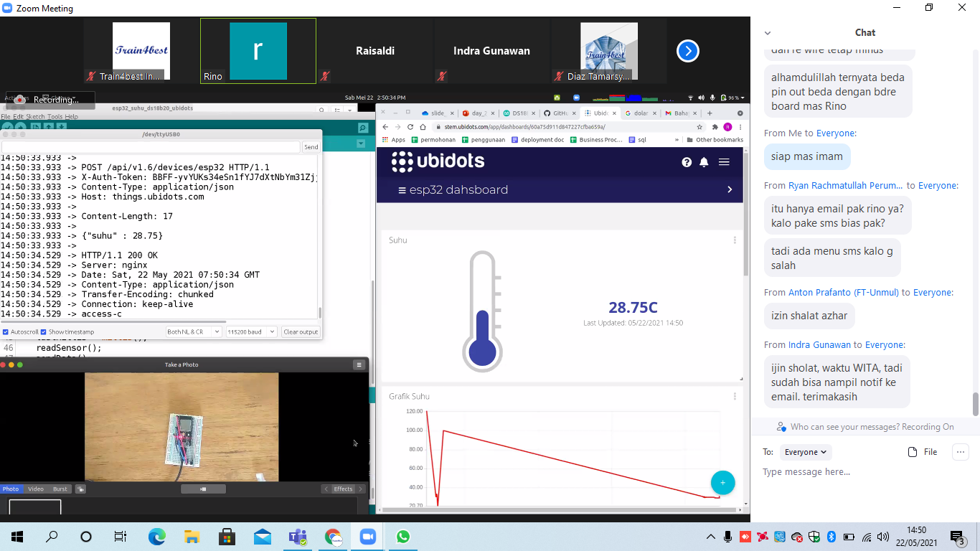Click the Ubidots help question mark icon
Viewport: 980px width, 551px height.
click(687, 162)
